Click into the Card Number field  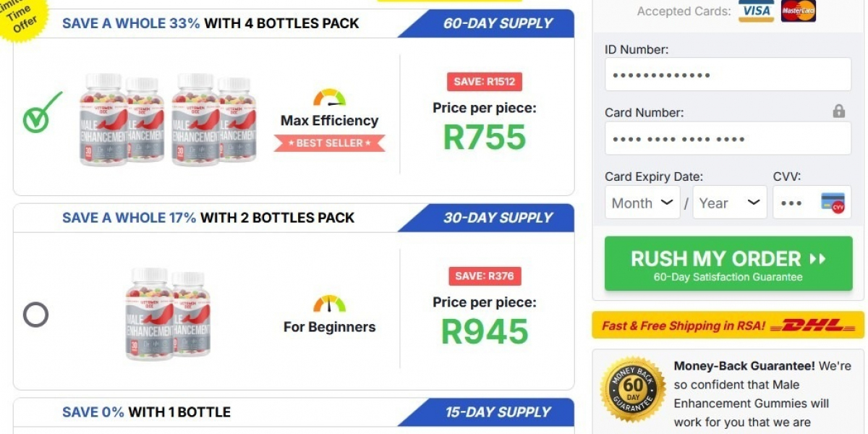coord(727,139)
